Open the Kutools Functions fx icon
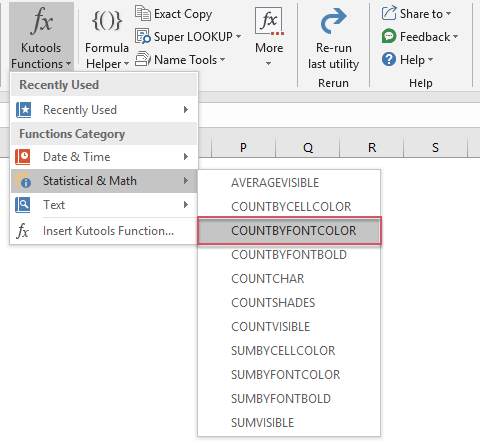 point(41,21)
